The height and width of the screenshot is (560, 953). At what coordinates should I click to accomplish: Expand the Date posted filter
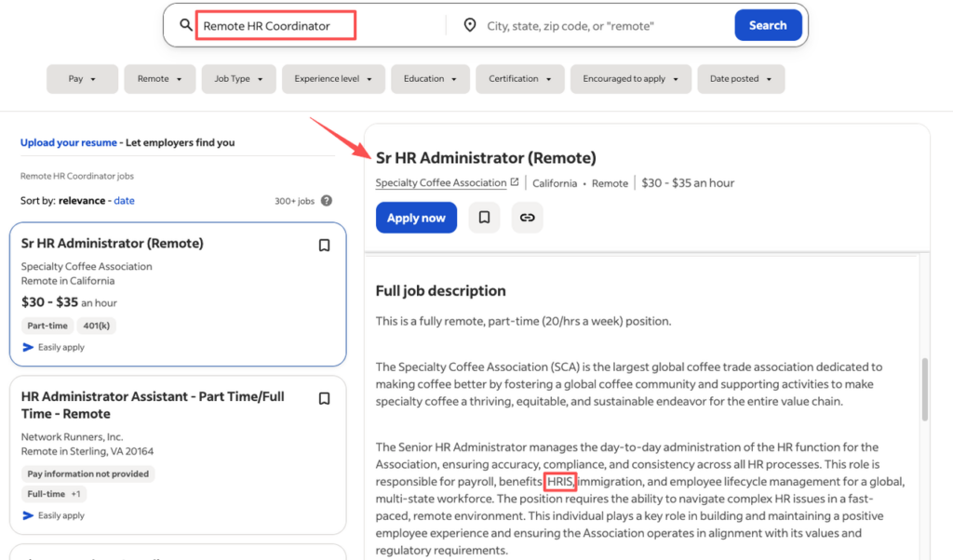[740, 79]
